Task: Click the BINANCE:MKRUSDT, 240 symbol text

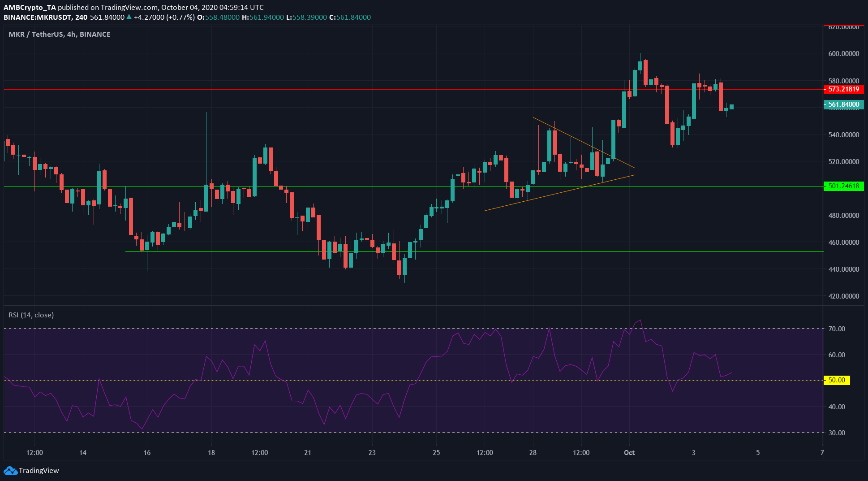Action: tap(45, 17)
